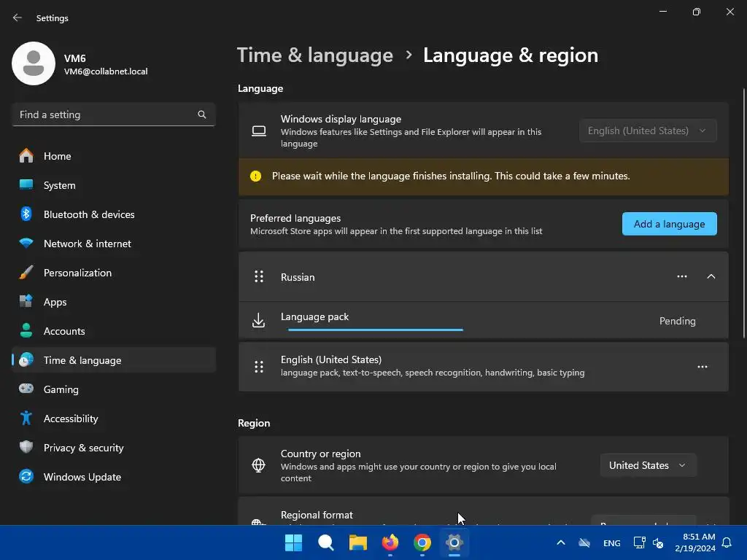The image size is (747, 560).
Task: Open the Country or region dropdown
Action: [x=648, y=465]
